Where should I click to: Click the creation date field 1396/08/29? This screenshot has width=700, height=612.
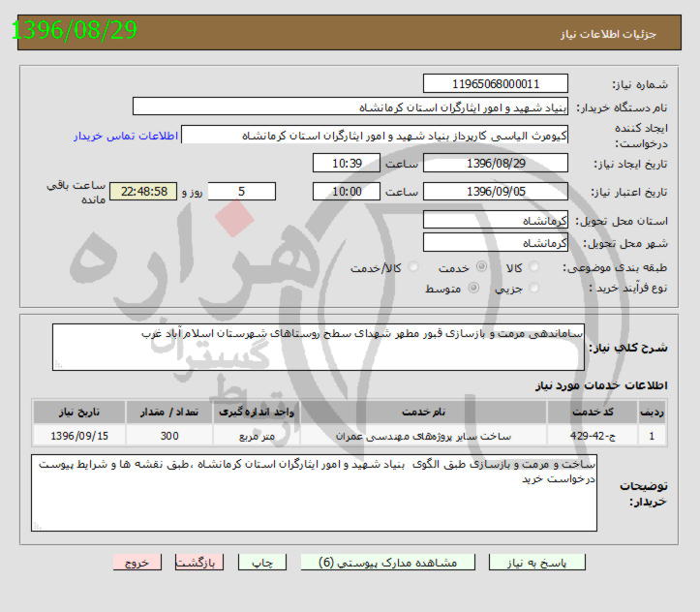(495, 163)
